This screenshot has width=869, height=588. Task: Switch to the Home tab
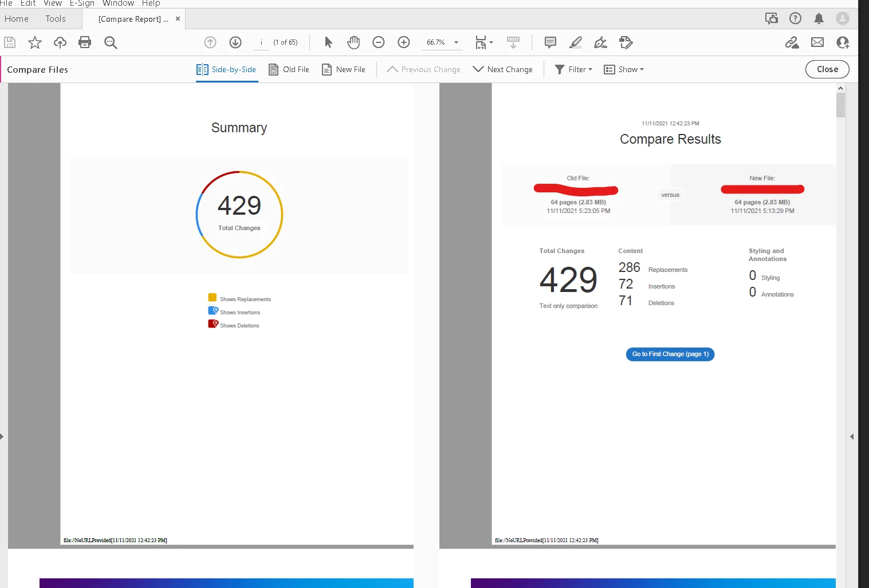tap(17, 19)
